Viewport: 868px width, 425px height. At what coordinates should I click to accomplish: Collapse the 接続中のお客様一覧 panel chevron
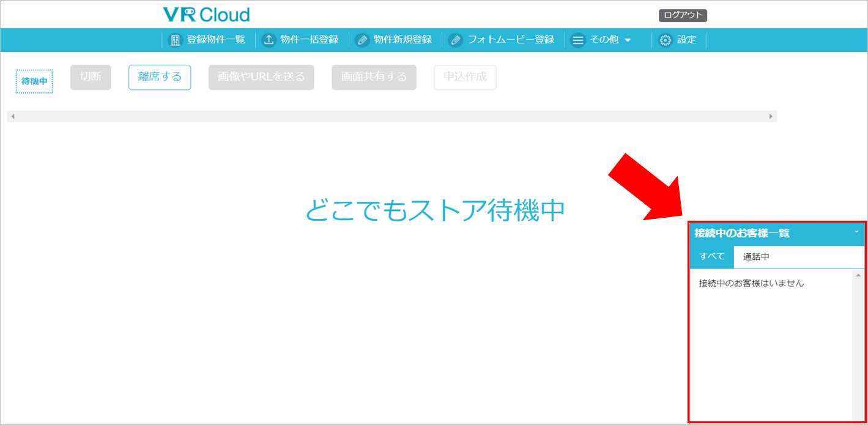coord(856,232)
